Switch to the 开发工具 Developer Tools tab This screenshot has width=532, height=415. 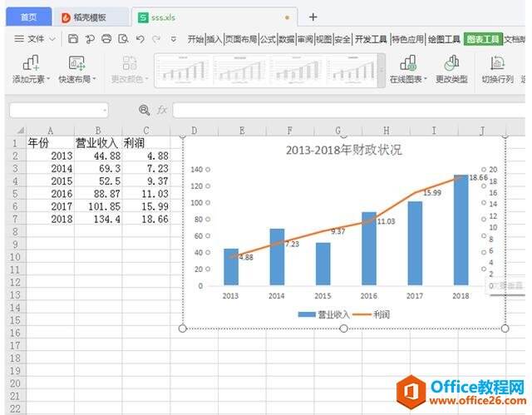pyautogui.click(x=371, y=39)
